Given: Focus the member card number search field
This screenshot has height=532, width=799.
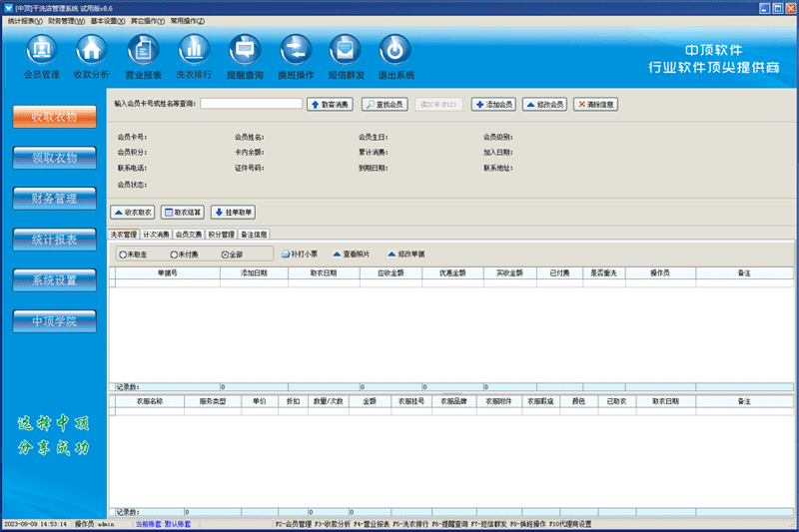Looking at the screenshot, I should pyautogui.click(x=252, y=104).
